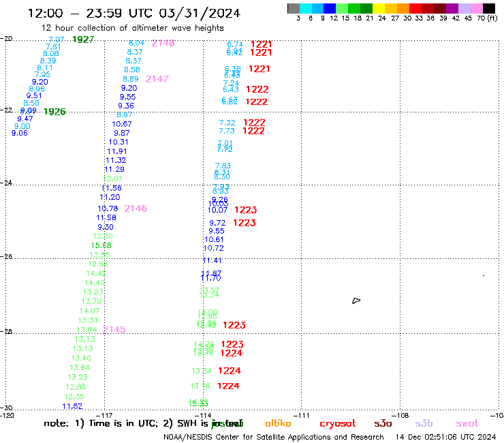The image size is (504, 443).
Task: Click the 's3a' satellite legend label
Action: [x=383, y=423]
